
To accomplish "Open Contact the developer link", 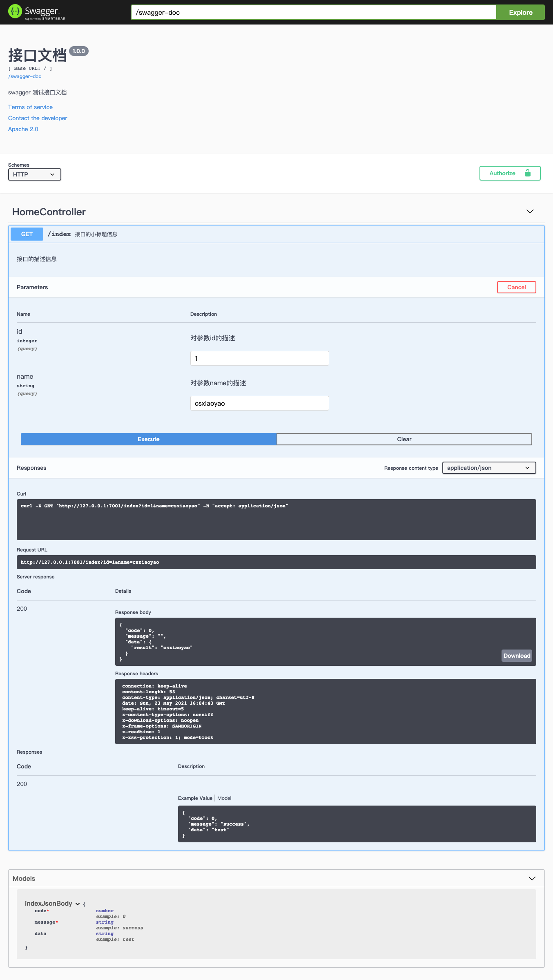I will (x=38, y=118).
